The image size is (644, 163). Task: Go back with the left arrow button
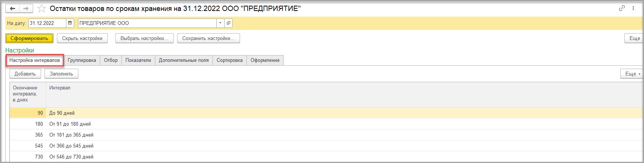tap(12, 8)
